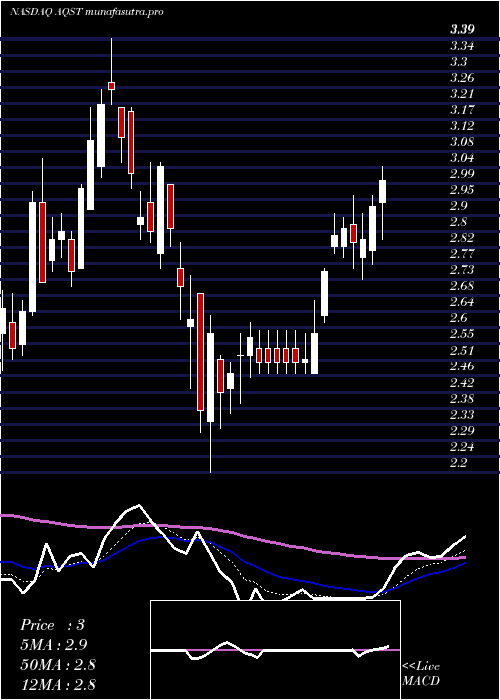Screen dimensions: 500x700
Task: Click the 3.12 price axis label
Action: point(462,126)
